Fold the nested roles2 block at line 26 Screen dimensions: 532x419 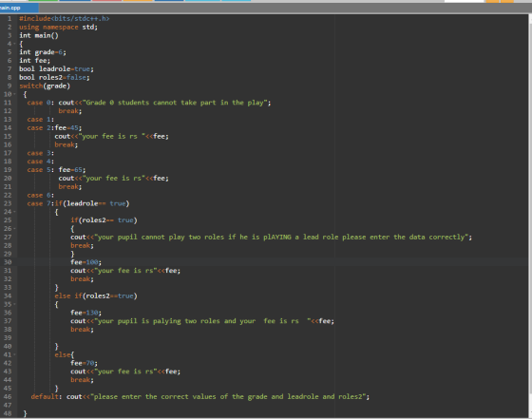14,229
